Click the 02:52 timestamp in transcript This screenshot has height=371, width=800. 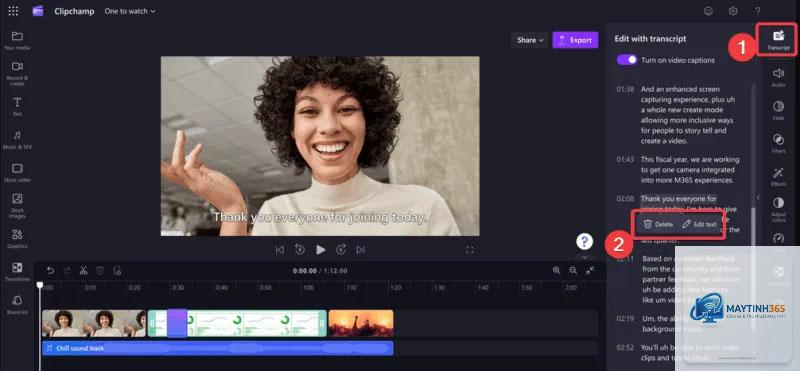click(625, 348)
